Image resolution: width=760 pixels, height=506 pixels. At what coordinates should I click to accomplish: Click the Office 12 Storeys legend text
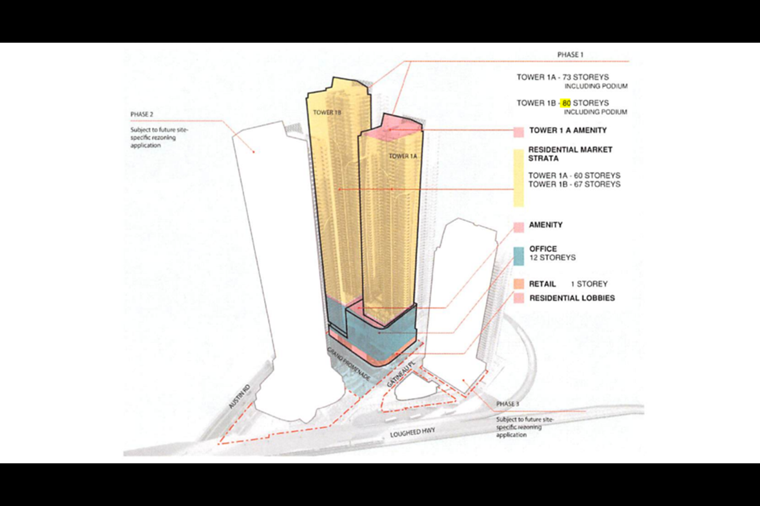pyautogui.click(x=551, y=253)
